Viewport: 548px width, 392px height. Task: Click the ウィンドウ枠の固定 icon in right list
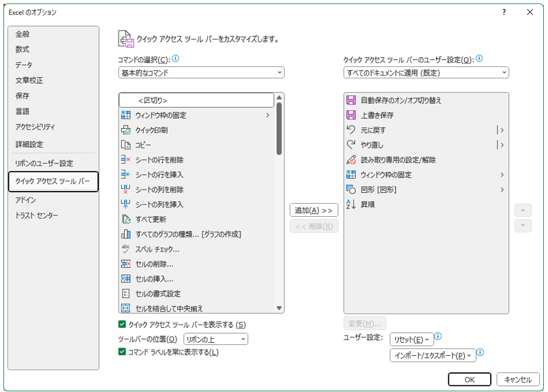tap(351, 175)
